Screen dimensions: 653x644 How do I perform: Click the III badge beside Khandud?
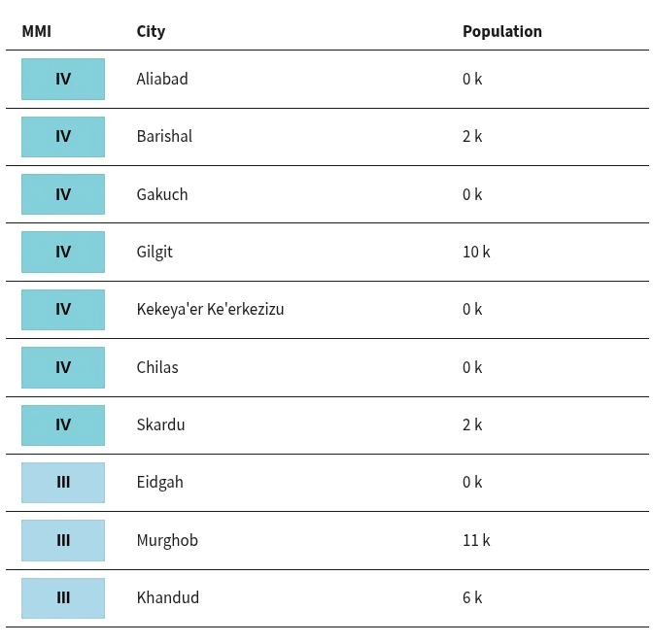(x=63, y=598)
